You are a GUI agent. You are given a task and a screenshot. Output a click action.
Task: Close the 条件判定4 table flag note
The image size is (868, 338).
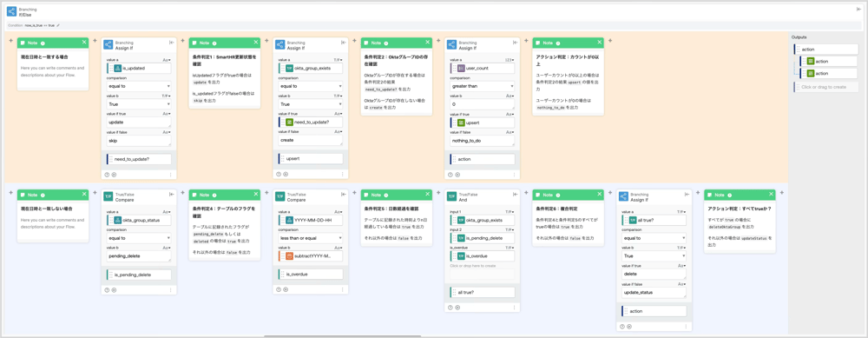point(256,195)
